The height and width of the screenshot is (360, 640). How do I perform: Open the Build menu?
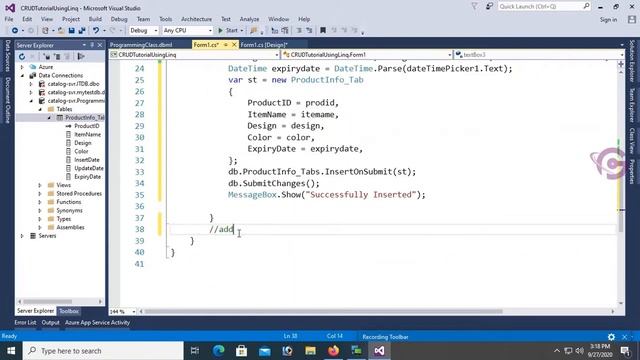click(95, 19)
